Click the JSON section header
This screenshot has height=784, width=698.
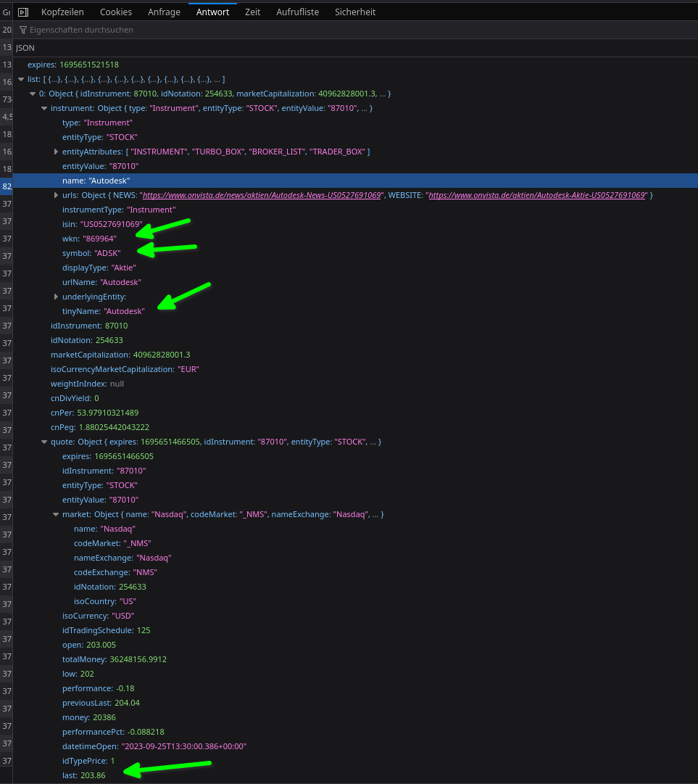point(355,48)
